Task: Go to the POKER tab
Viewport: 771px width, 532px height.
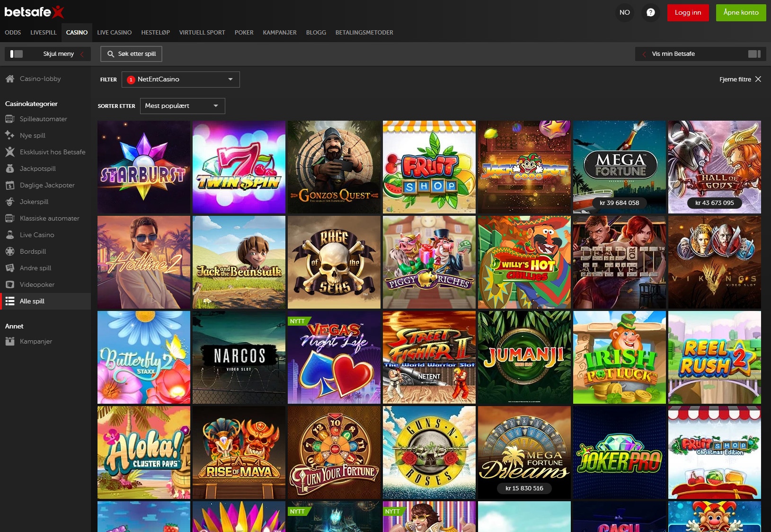Action: [244, 33]
